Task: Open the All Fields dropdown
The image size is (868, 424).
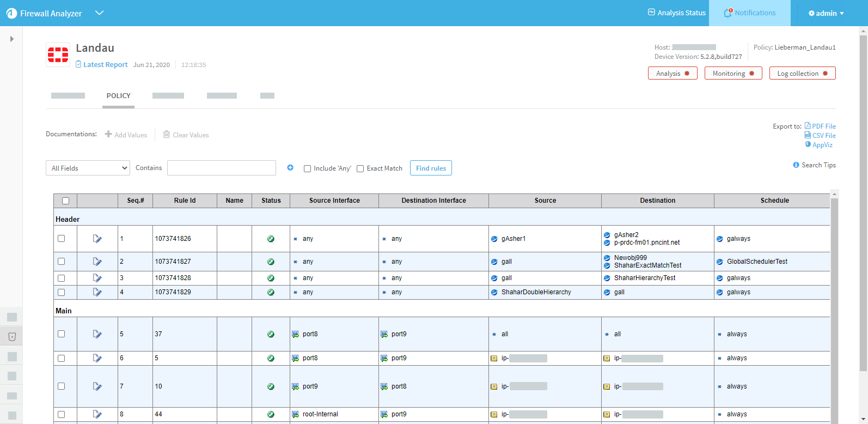Action: 88,168
